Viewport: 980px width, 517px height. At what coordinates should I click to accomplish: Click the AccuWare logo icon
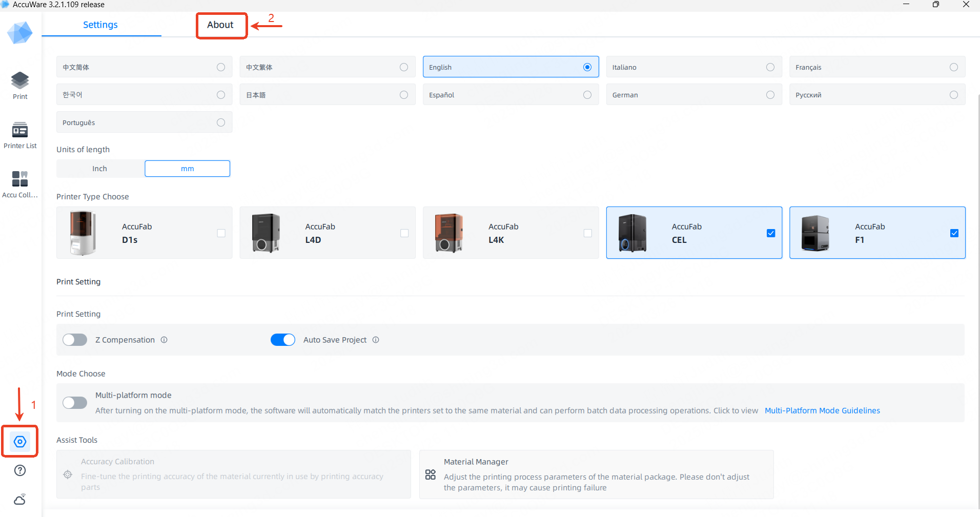(x=20, y=32)
